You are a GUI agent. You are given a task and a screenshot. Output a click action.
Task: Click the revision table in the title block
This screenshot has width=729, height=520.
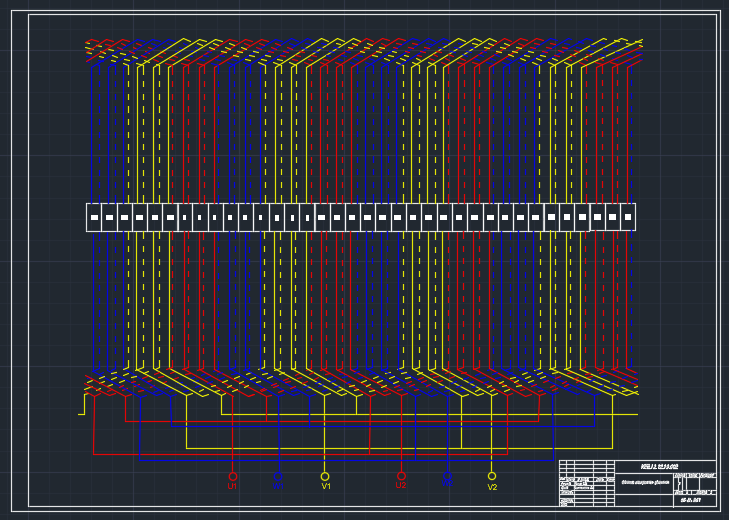coord(586,468)
